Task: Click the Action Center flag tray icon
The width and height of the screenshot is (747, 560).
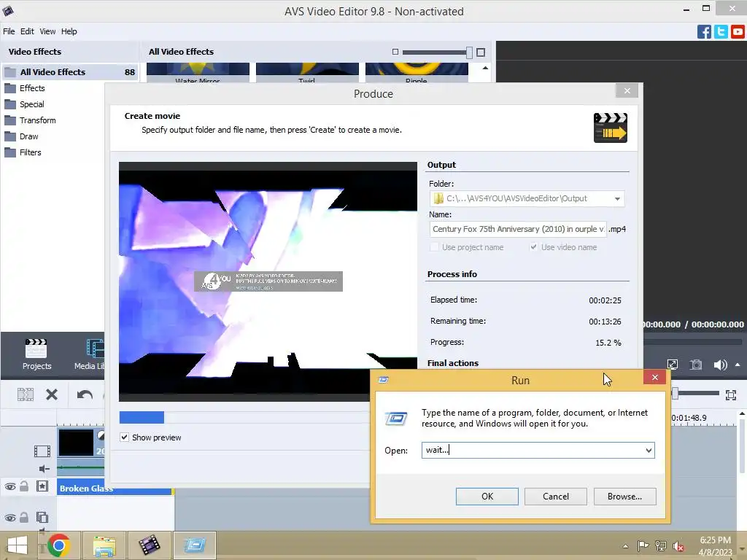Action: tap(643, 545)
